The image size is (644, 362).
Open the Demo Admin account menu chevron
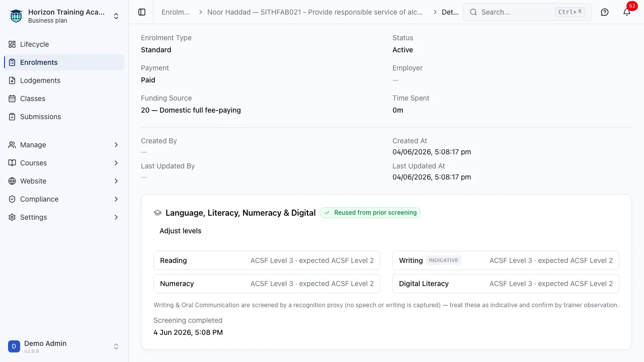(x=116, y=346)
